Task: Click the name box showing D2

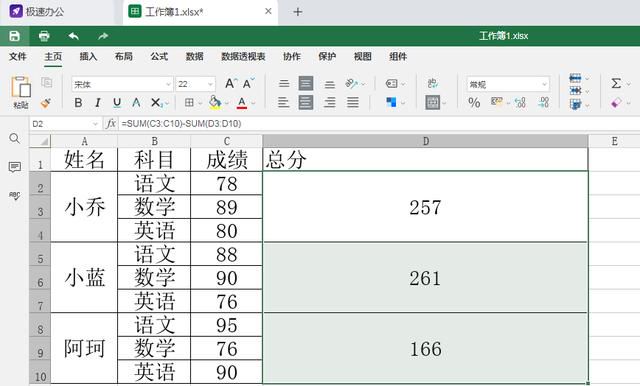Action: (64, 124)
